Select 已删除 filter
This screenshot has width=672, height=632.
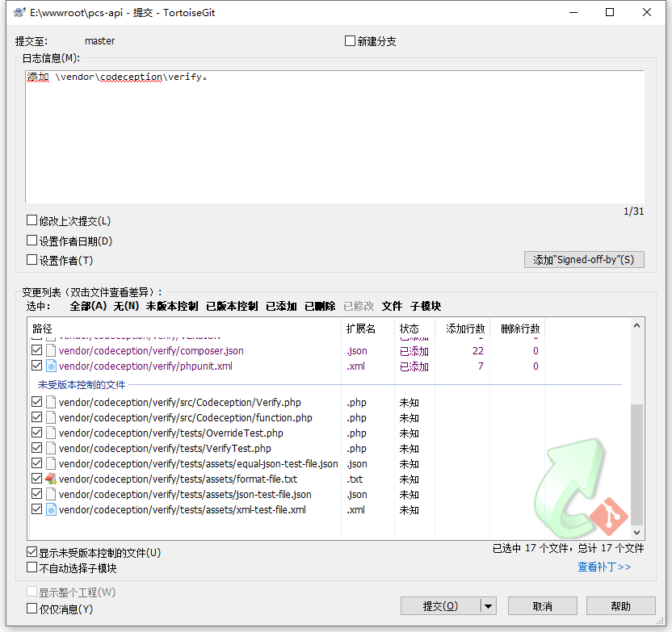click(x=320, y=306)
